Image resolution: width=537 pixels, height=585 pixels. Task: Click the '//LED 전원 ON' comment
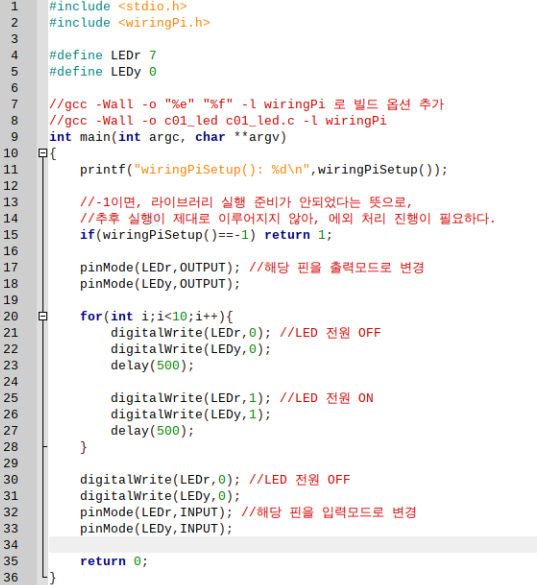pyautogui.click(x=327, y=398)
